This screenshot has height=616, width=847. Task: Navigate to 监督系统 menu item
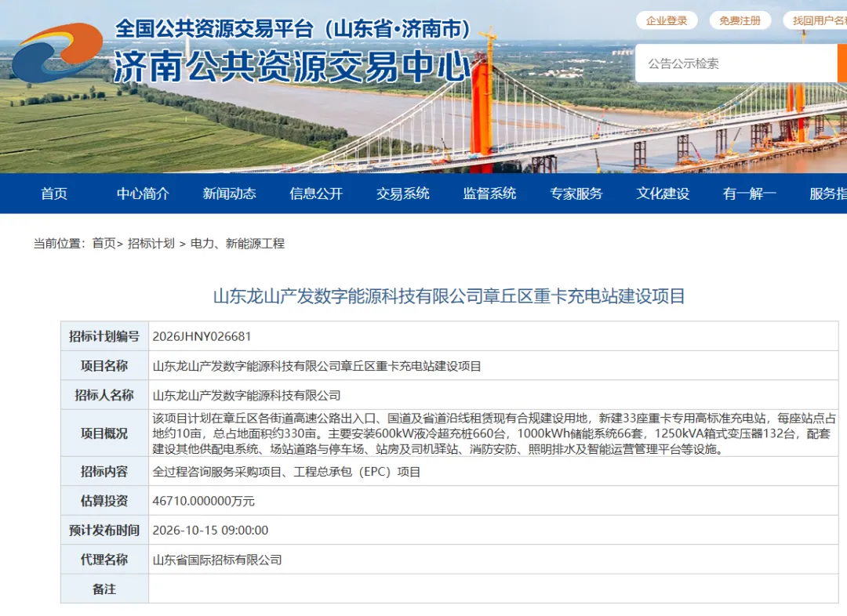coord(490,194)
